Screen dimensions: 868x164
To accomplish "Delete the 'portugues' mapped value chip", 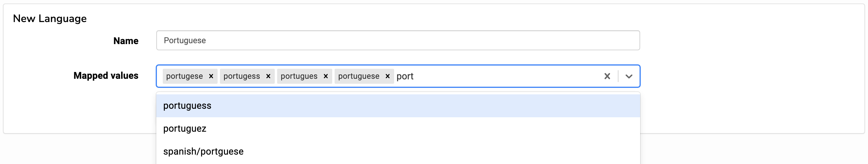I will [325, 76].
